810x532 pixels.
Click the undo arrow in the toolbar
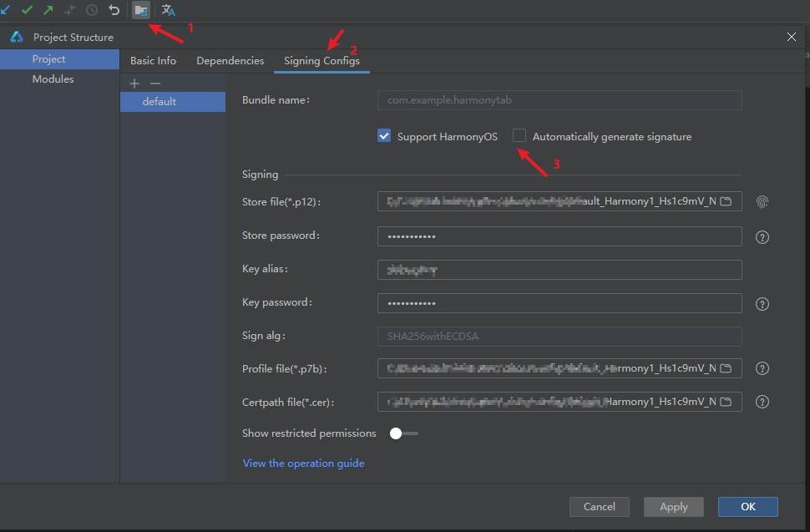pos(114,10)
